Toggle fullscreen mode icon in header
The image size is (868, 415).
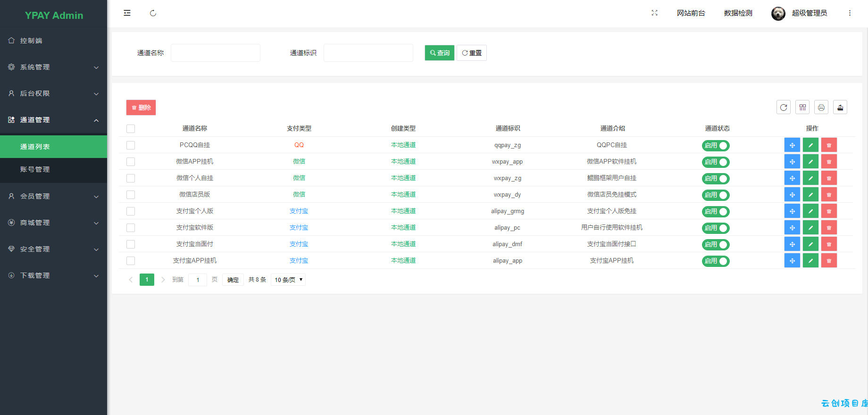654,13
